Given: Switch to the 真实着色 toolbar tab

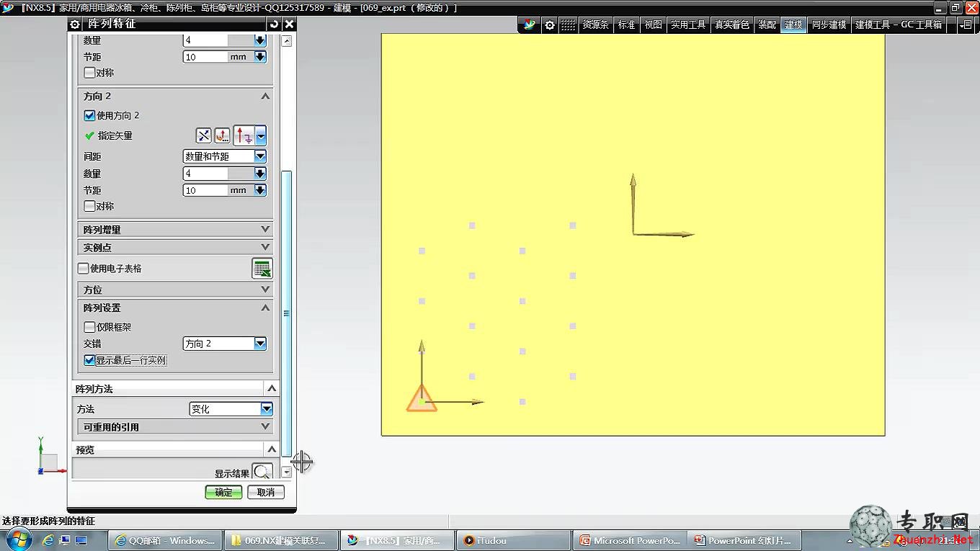Looking at the screenshot, I should pos(731,24).
